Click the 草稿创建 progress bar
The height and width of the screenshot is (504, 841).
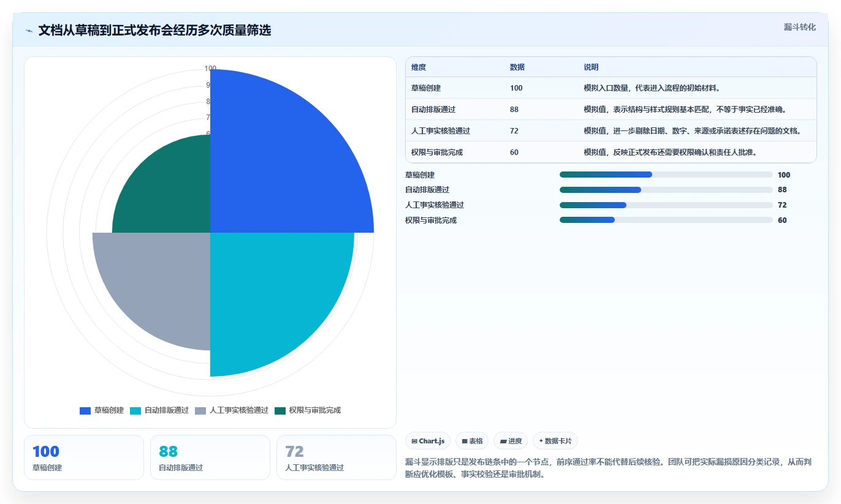pos(666,175)
